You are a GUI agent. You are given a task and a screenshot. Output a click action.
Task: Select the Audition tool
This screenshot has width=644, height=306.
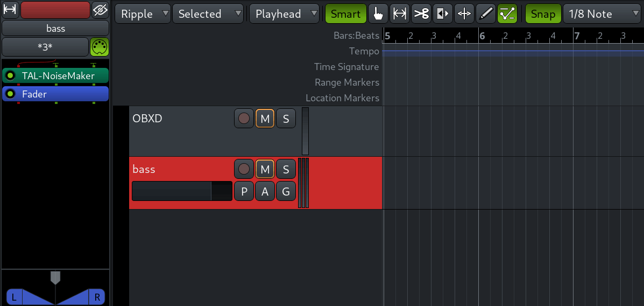[442, 14]
